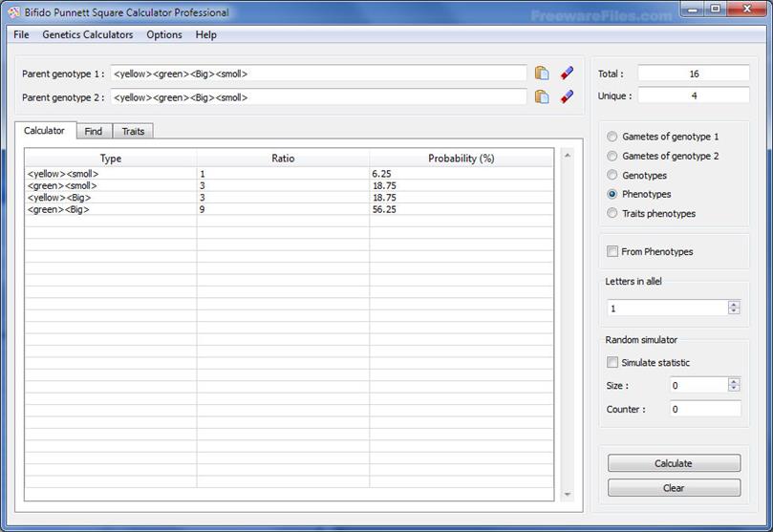The height and width of the screenshot is (532, 773).
Task: Click the ratio 1 cell
Action: [x=283, y=174]
